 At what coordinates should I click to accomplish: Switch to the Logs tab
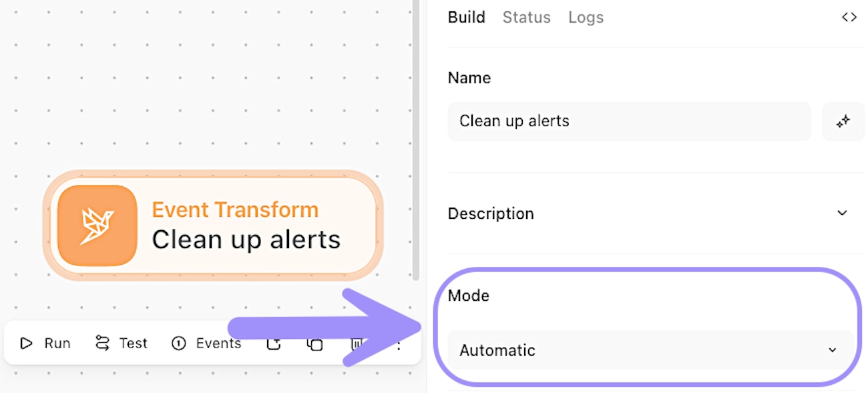tap(586, 17)
